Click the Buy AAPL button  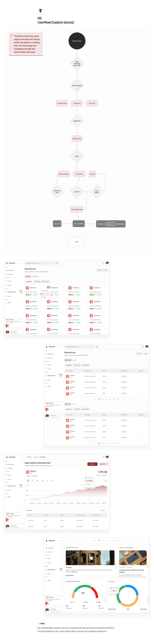[x=92, y=464]
